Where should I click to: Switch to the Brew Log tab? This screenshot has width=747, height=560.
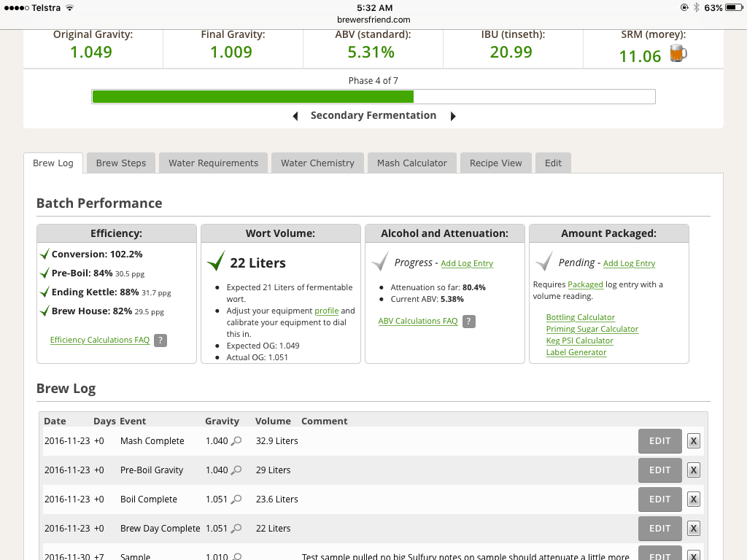pyautogui.click(x=53, y=163)
